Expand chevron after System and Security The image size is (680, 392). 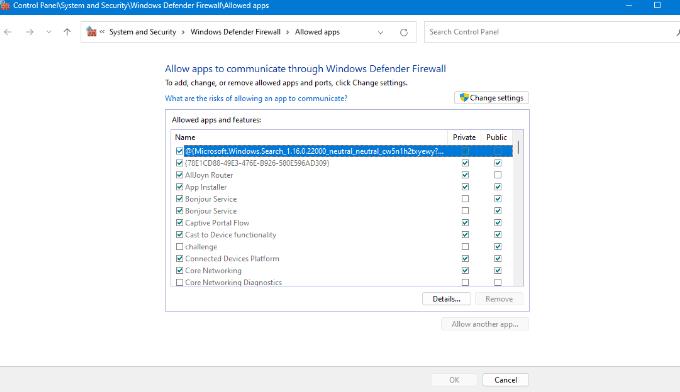[183, 33]
